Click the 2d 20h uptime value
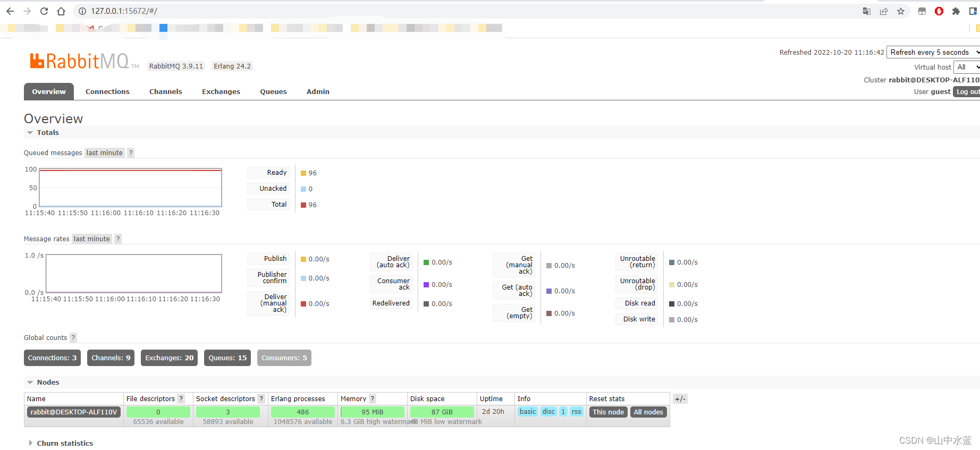 (x=493, y=412)
